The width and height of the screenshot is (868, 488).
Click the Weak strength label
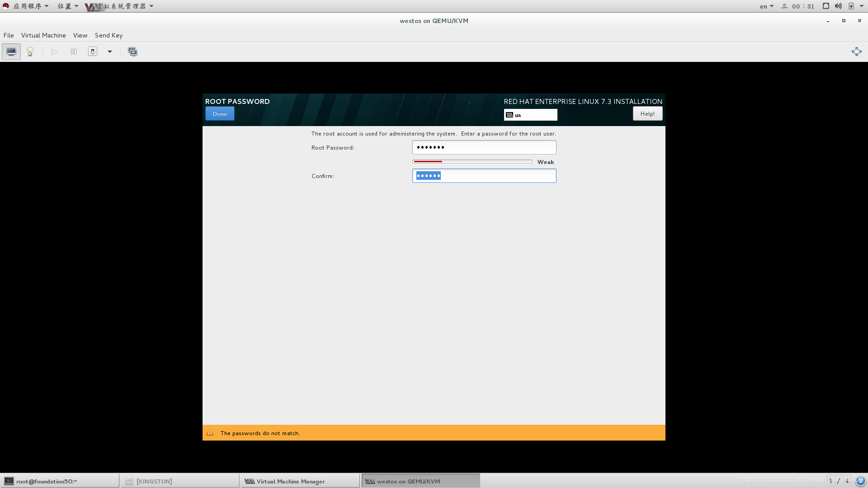point(546,162)
